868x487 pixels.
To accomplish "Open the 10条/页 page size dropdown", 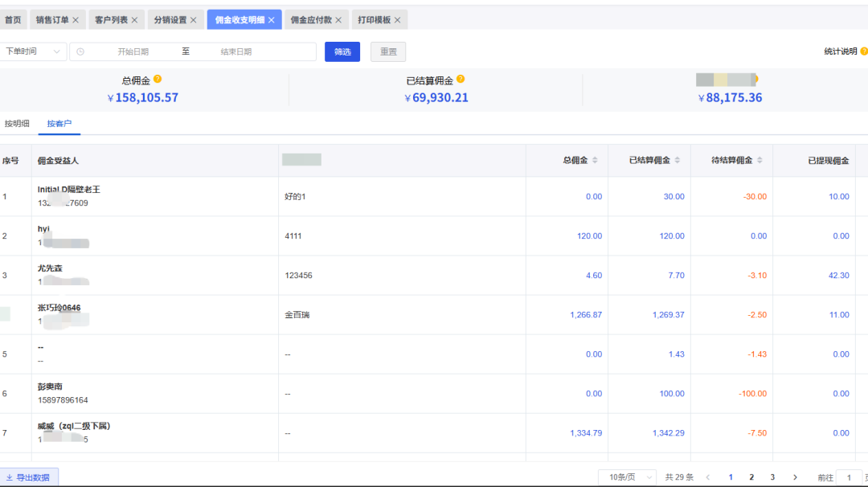I will pyautogui.click(x=627, y=477).
